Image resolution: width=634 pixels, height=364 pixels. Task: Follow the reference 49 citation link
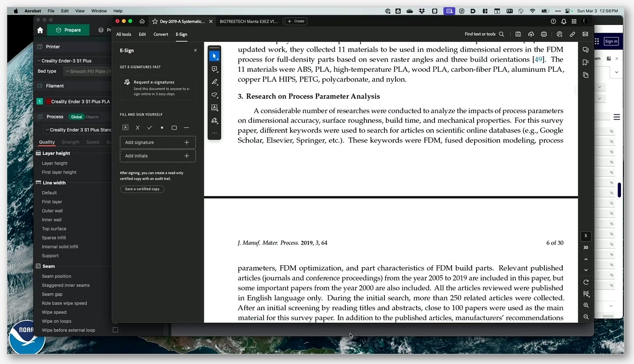click(539, 59)
